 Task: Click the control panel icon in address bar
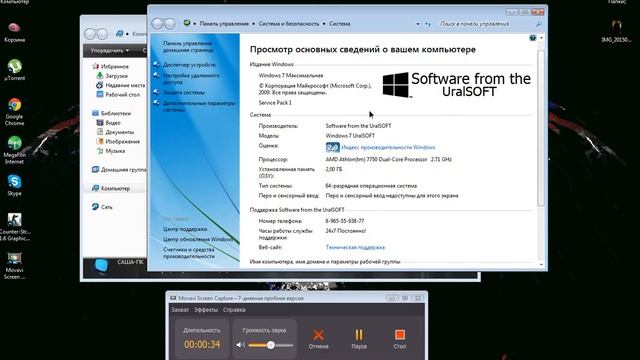coord(187,23)
